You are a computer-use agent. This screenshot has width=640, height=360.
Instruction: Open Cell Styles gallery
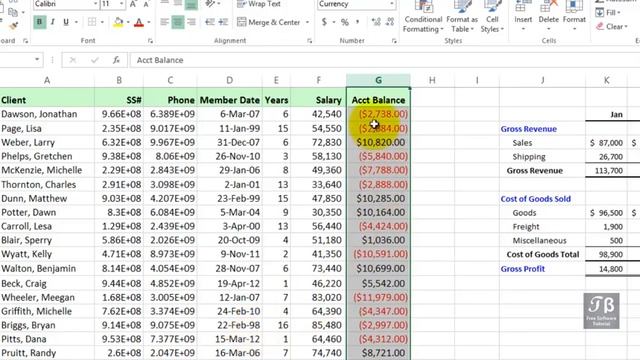[x=492, y=17]
